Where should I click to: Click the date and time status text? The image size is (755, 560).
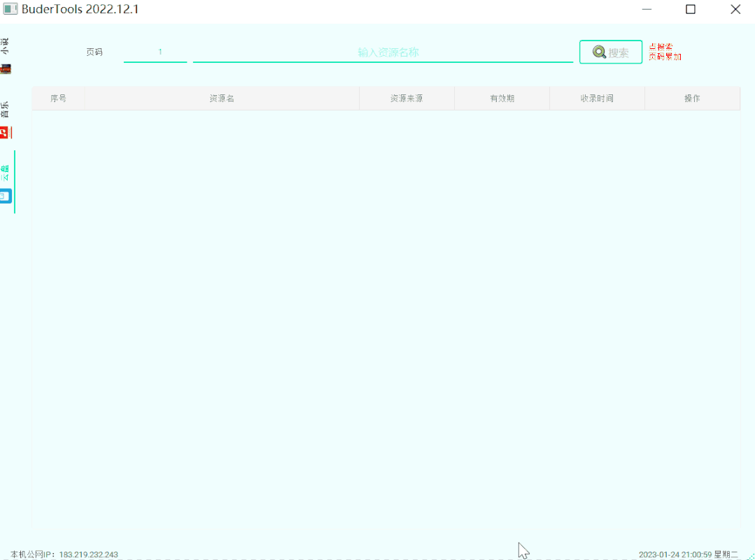pyautogui.click(x=688, y=554)
